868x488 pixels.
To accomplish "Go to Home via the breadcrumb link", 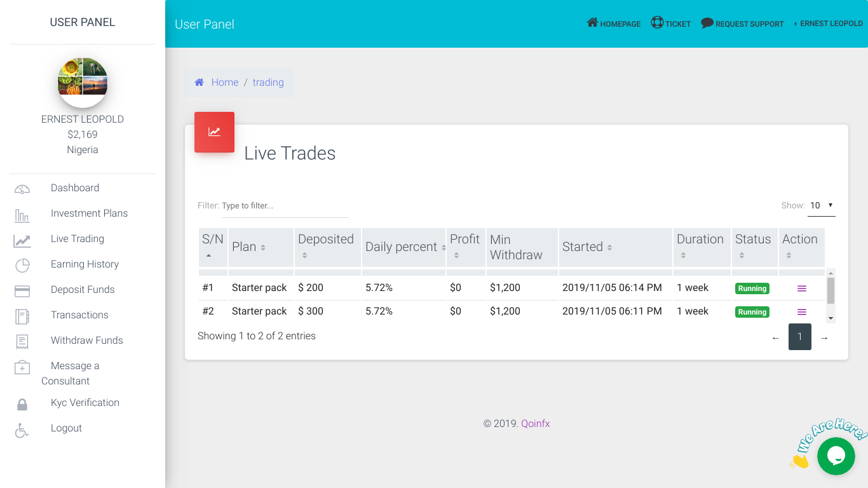I will [225, 81].
